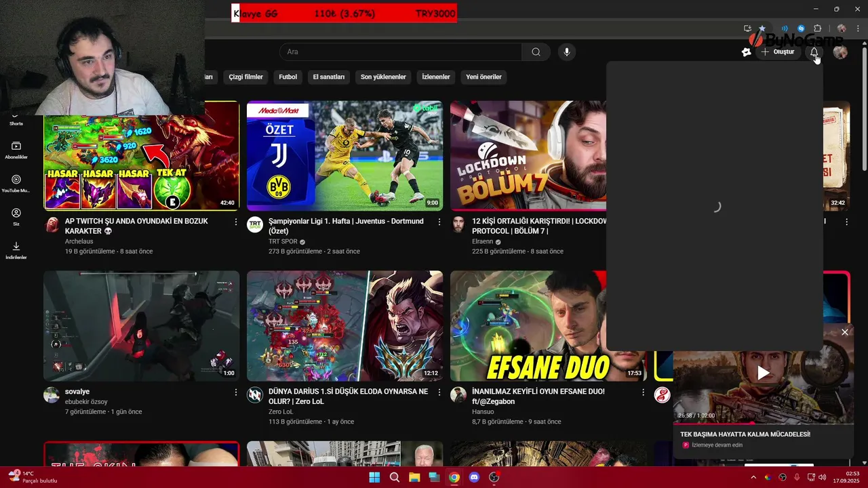The width and height of the screenshot is (868, 488).
Task: Open File Explorer from the taskbar
Action: point(414,477)
